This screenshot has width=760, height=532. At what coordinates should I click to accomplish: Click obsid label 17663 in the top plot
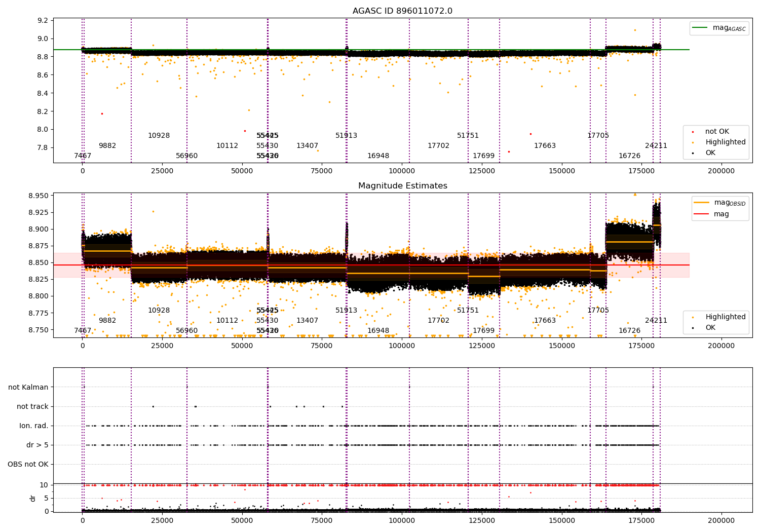point(545,146)
